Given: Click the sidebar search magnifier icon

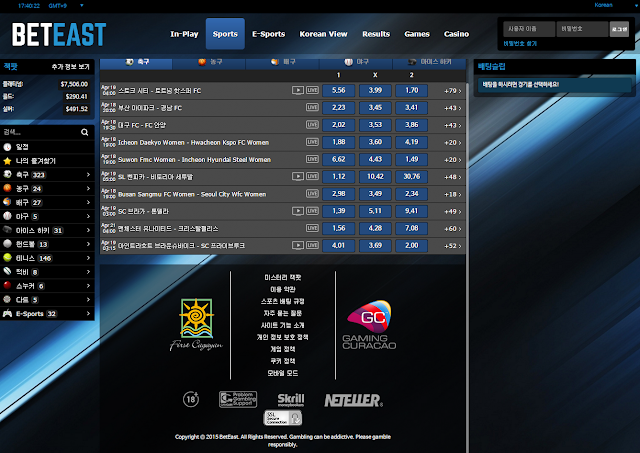Looking at the screenshot, I should (84, 132).
